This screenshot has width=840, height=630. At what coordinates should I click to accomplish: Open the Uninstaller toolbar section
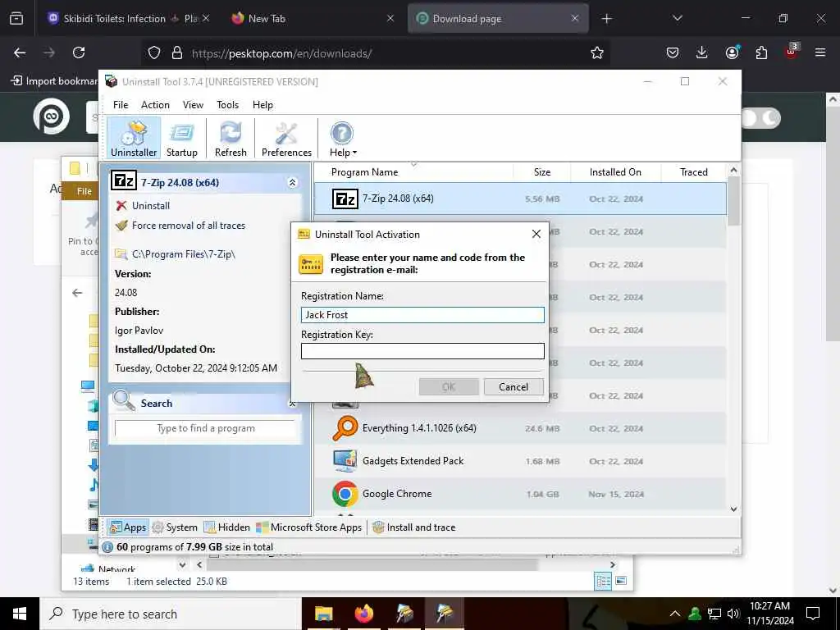[134, 138]
